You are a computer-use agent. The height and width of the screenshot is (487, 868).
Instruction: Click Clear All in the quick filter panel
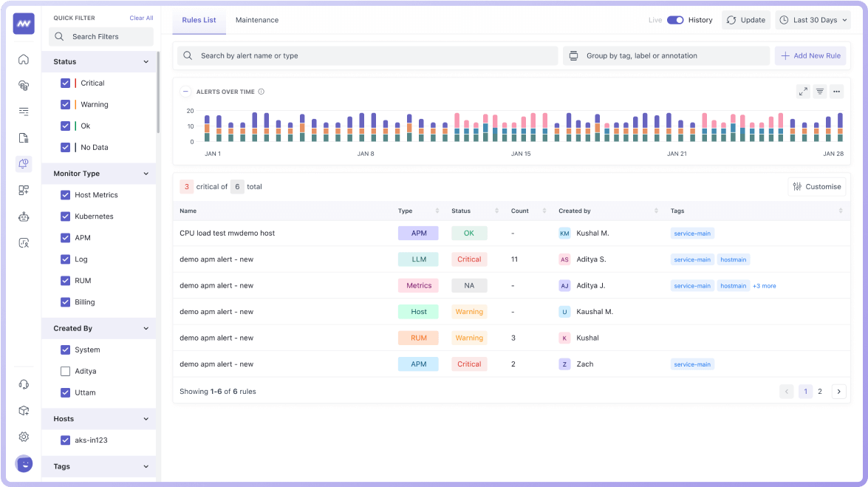click(141, 18)
